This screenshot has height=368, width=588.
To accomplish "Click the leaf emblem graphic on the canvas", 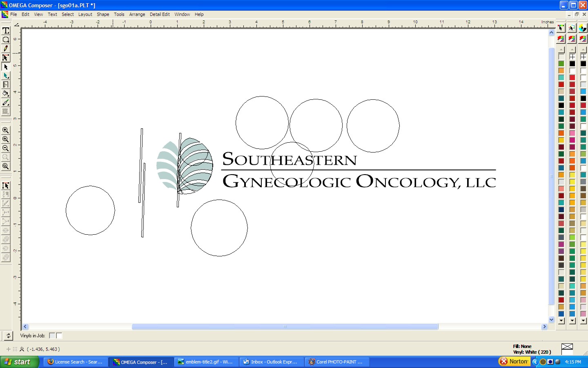I will point(185,166).
